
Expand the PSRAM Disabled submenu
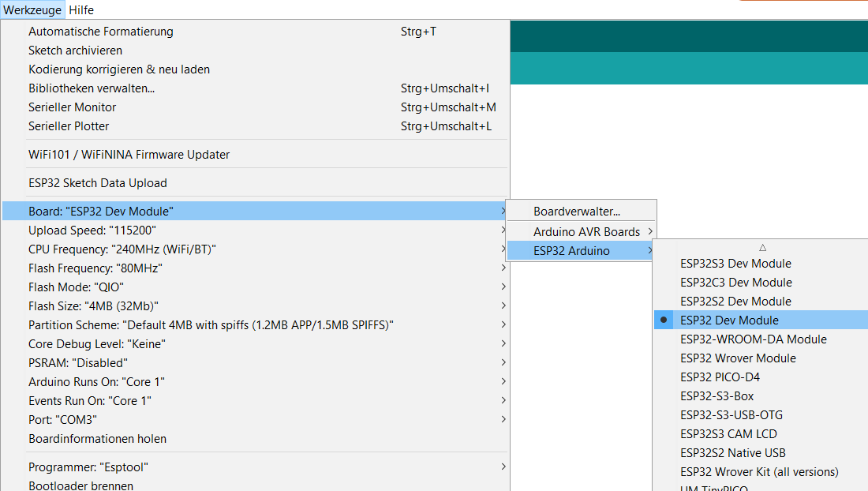pos(78,363)
